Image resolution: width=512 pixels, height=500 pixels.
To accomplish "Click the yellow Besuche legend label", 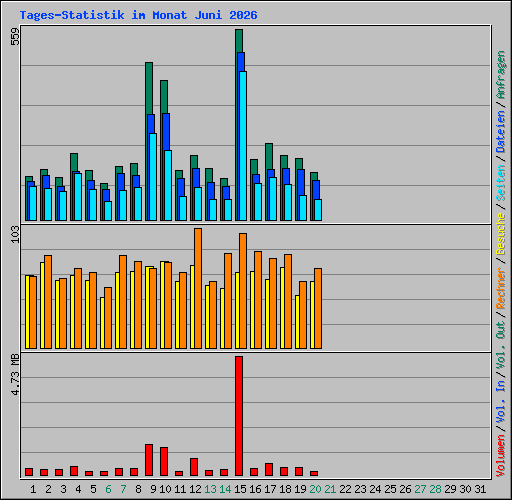I will point(501,234).
